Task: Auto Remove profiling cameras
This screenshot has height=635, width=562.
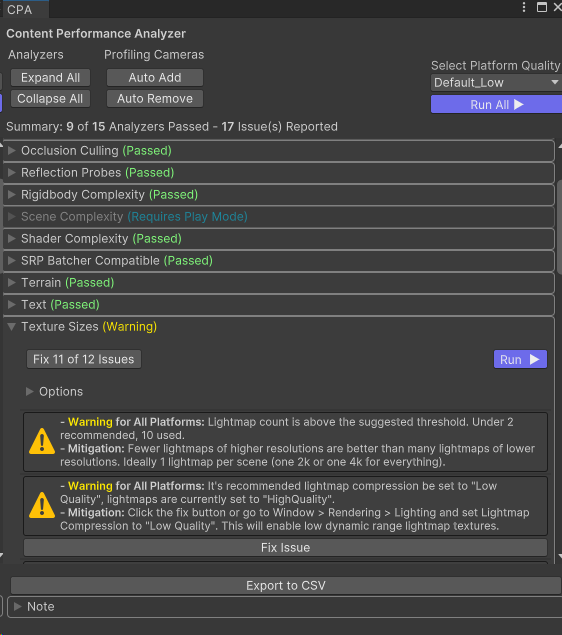Action: (155, 98)
